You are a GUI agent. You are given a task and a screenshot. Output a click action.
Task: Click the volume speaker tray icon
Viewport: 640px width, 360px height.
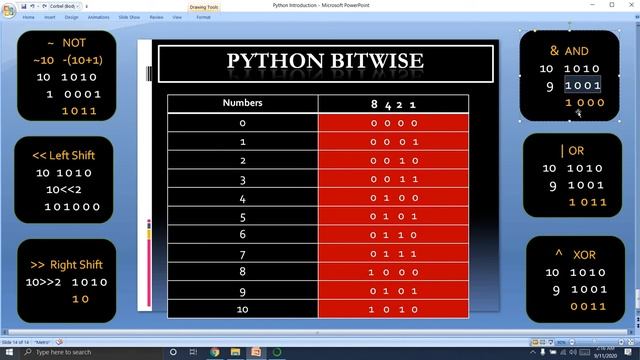[x=573, y=352]
